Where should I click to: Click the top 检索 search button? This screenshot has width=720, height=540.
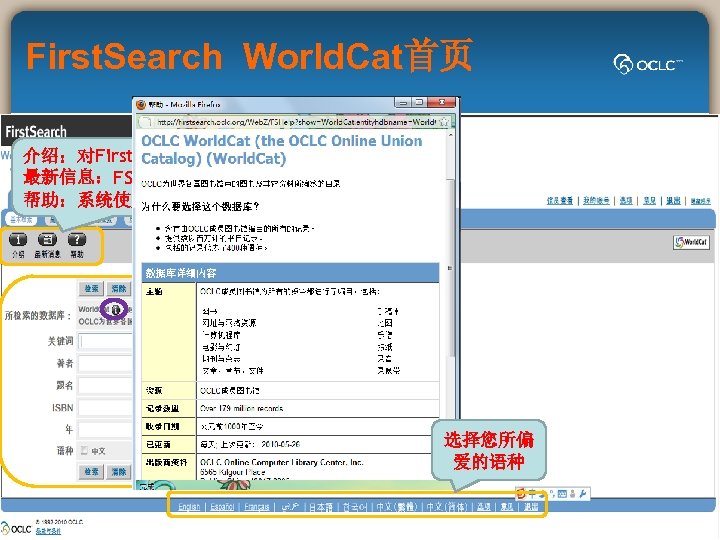tap(91, 288)
